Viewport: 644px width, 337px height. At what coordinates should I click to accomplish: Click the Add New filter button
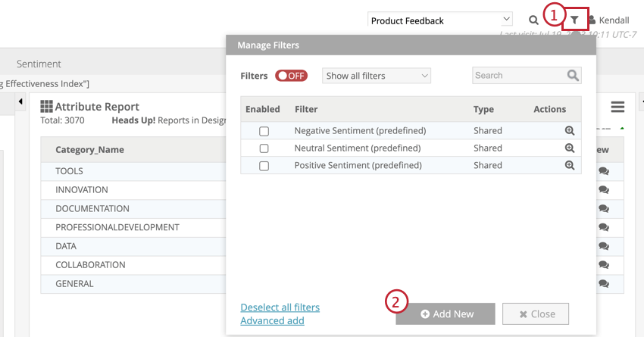445,314
